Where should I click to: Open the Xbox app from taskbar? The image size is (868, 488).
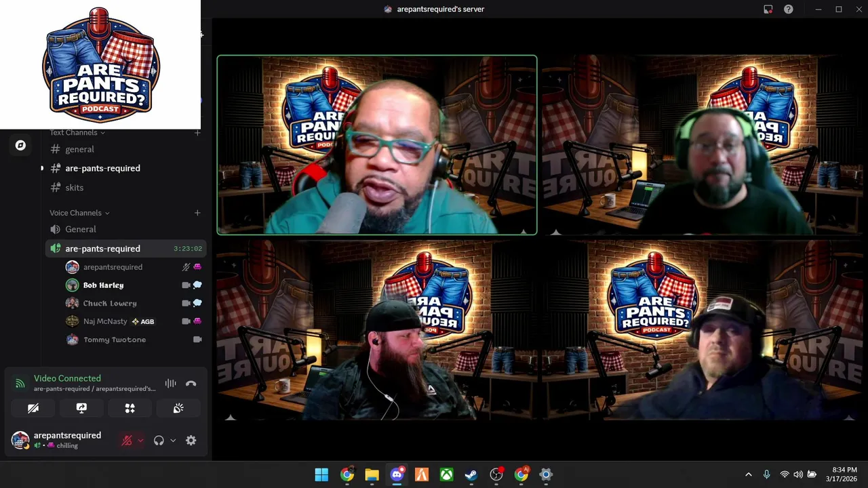pyautogui.click(x=446, y=474)
